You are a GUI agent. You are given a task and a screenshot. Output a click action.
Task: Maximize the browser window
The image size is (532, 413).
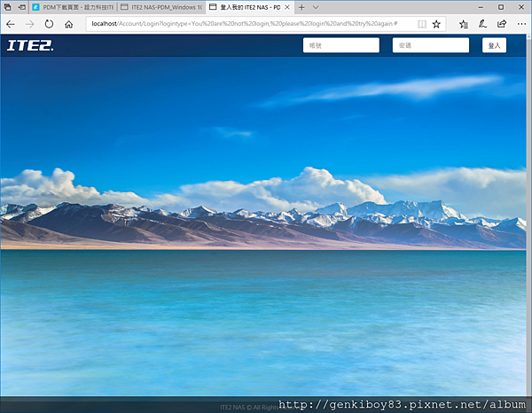point(501,7)
